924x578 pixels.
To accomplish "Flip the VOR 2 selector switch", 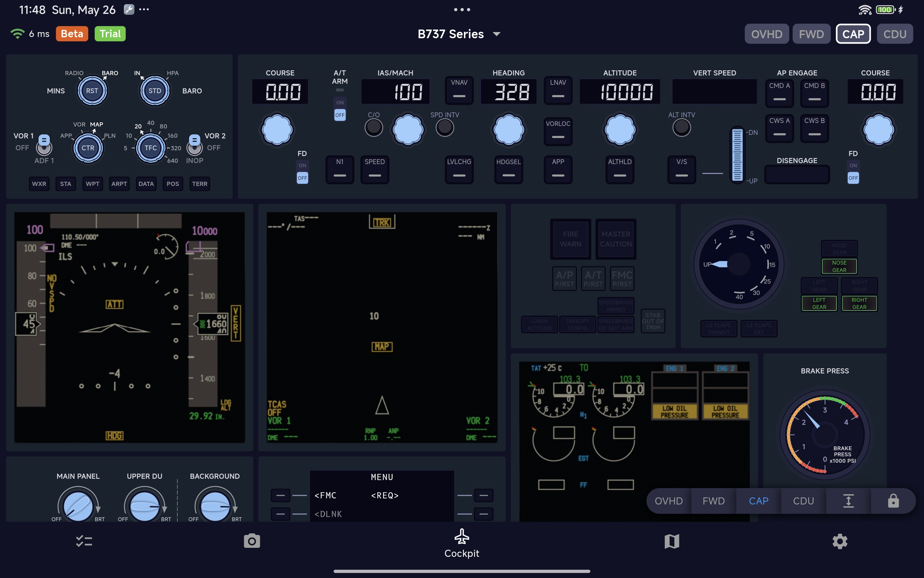I will [x=194, y=144].
